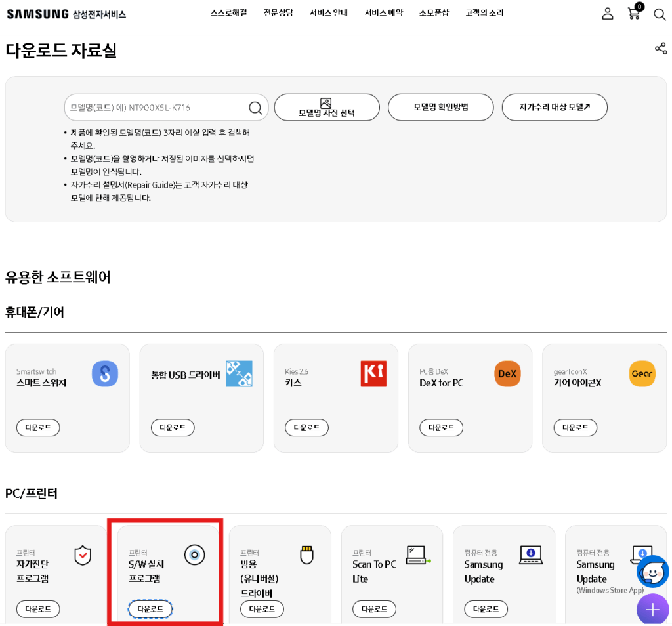Click the model name search input field
The image size is (672, 626).
[166, 108]
